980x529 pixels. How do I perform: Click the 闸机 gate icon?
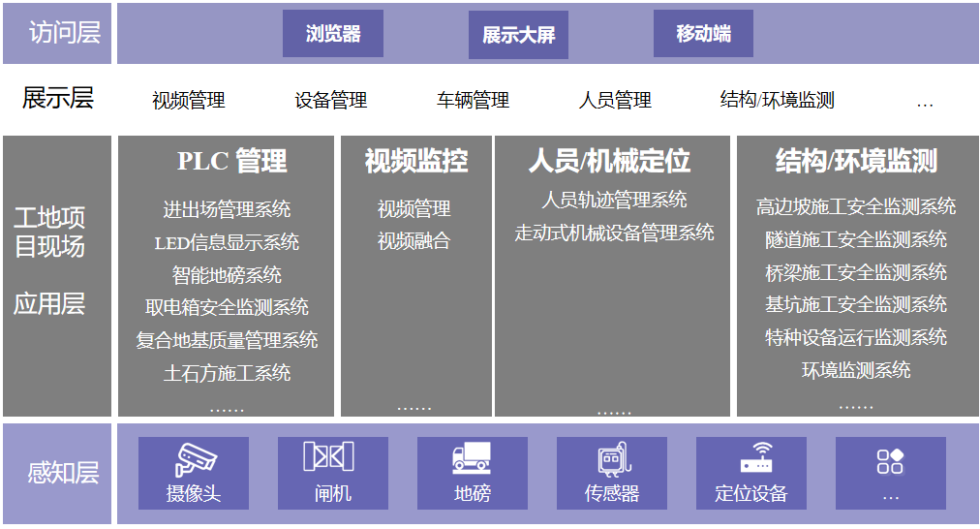(328, 456)
